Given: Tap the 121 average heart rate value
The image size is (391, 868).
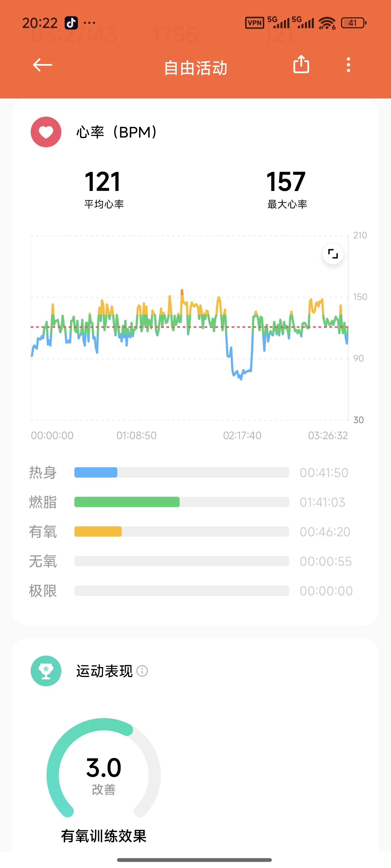Looking at the screenshot, I should pos(103,182).
